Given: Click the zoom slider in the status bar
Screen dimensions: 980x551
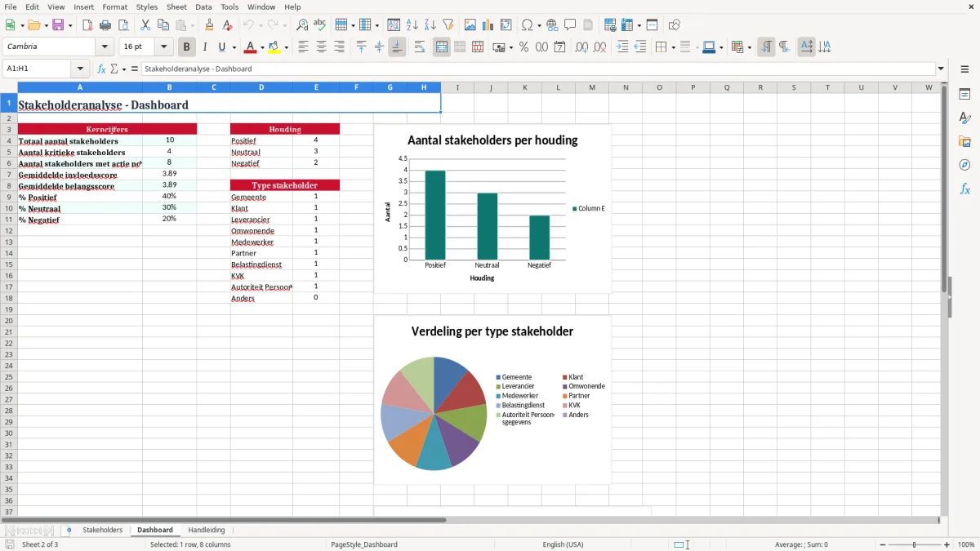Looking at the screenshot, I should click(914, 544).
